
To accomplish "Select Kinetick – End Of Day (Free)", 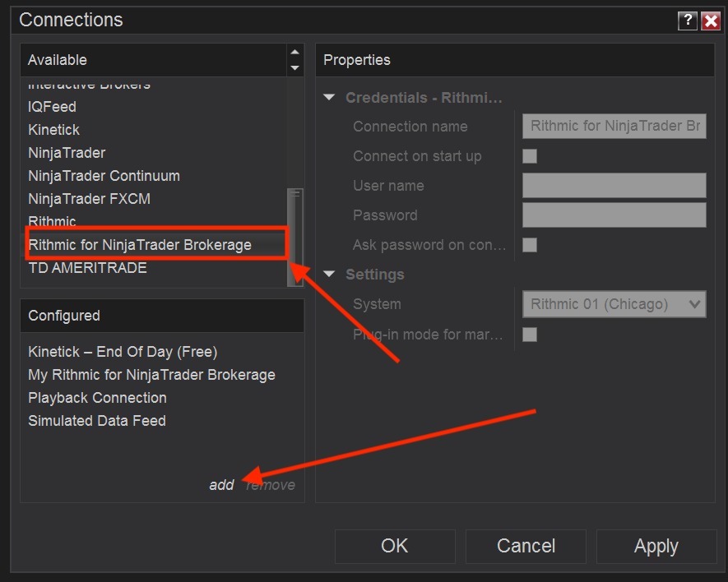I will 123,352.
